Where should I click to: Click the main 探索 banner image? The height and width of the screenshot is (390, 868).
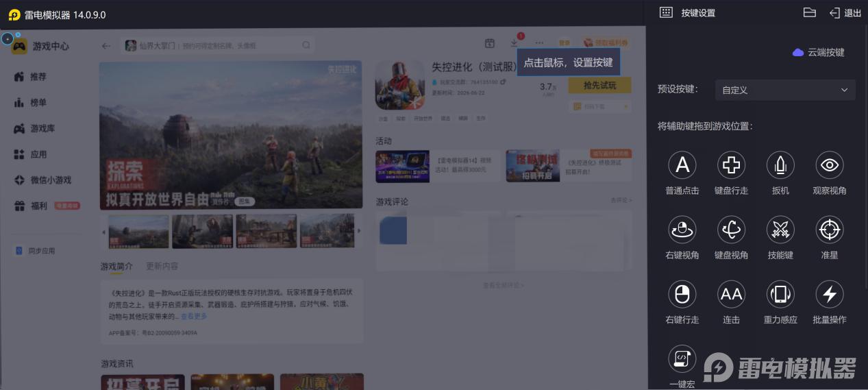coord(231,135)
